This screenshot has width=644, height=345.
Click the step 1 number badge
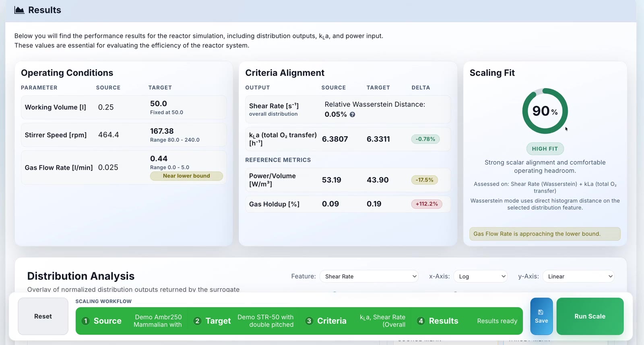(x=85, y=321)
